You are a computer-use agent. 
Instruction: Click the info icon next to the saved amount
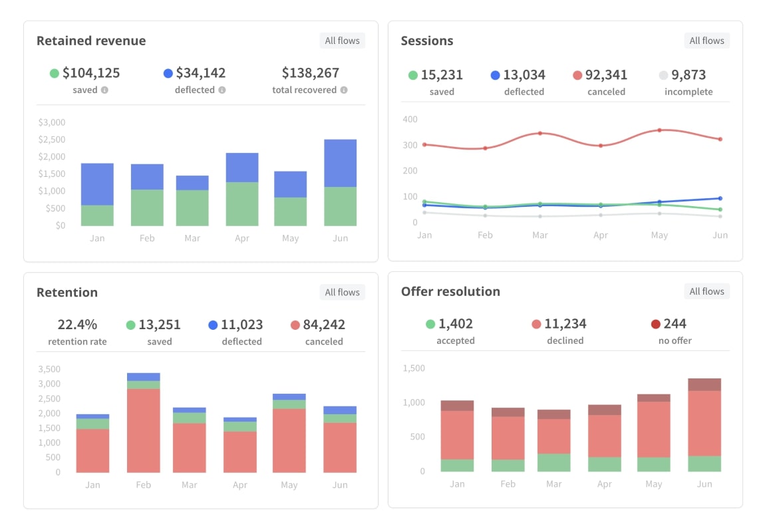(104, 90)
